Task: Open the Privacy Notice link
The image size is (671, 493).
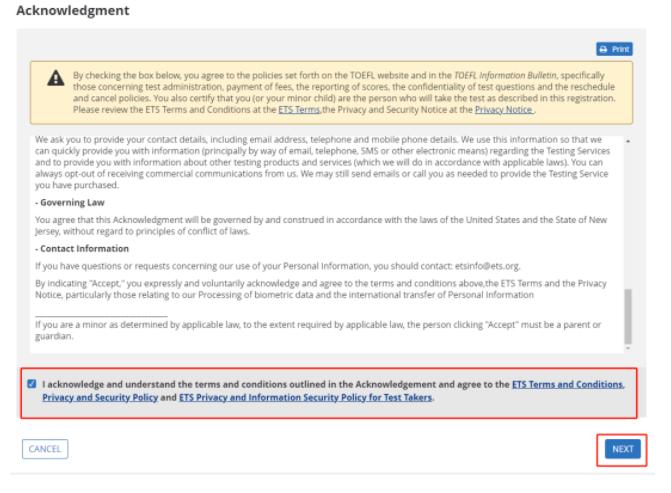Action: [x=504, y=110]
